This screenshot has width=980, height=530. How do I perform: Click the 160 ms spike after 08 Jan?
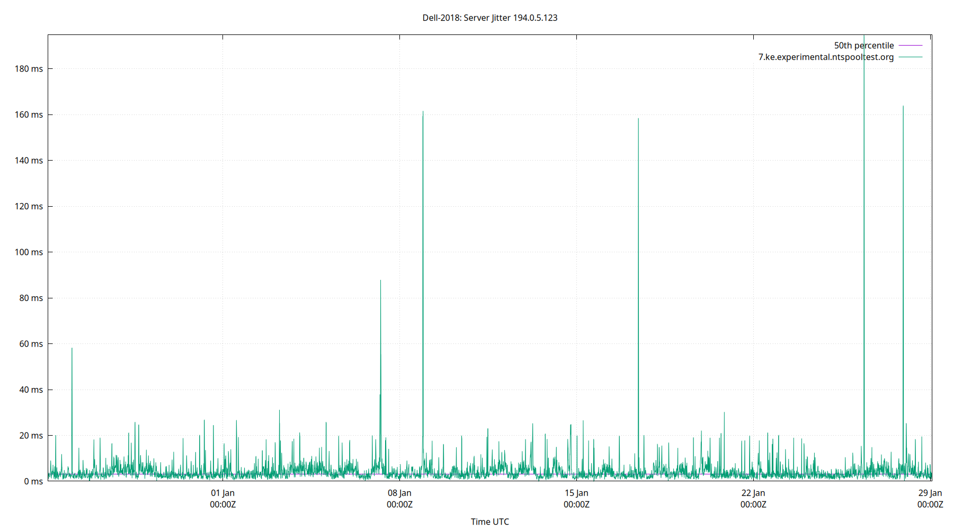pos(423,114)
